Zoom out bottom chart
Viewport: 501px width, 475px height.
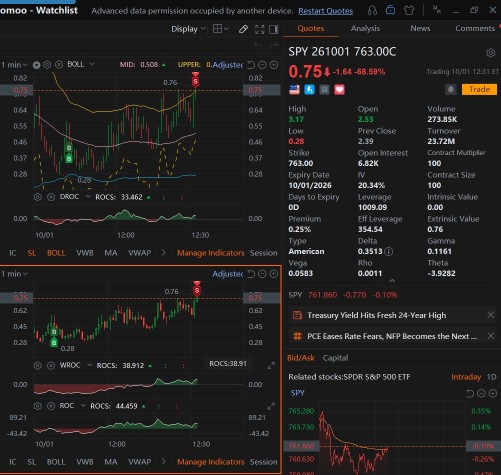point(262,274)
